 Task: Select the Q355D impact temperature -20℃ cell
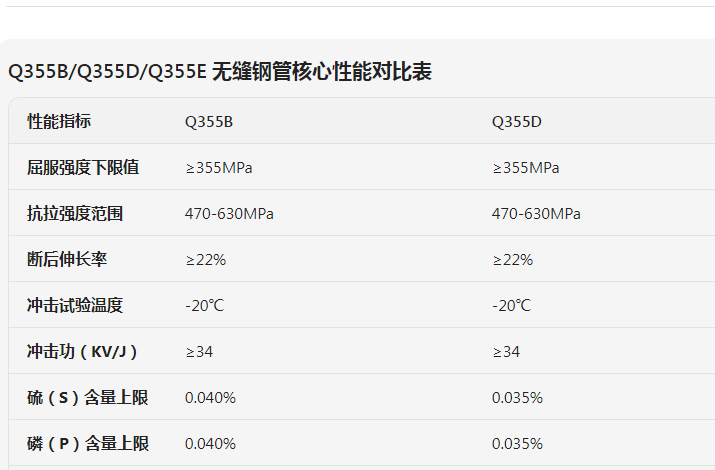pos(511,306)
